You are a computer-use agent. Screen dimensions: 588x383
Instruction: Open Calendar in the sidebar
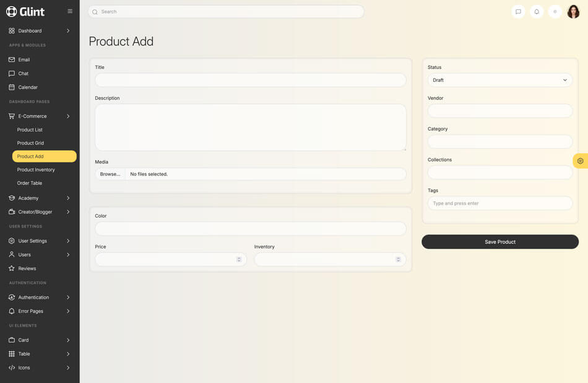pyautogui.click(x=28, y=87)
